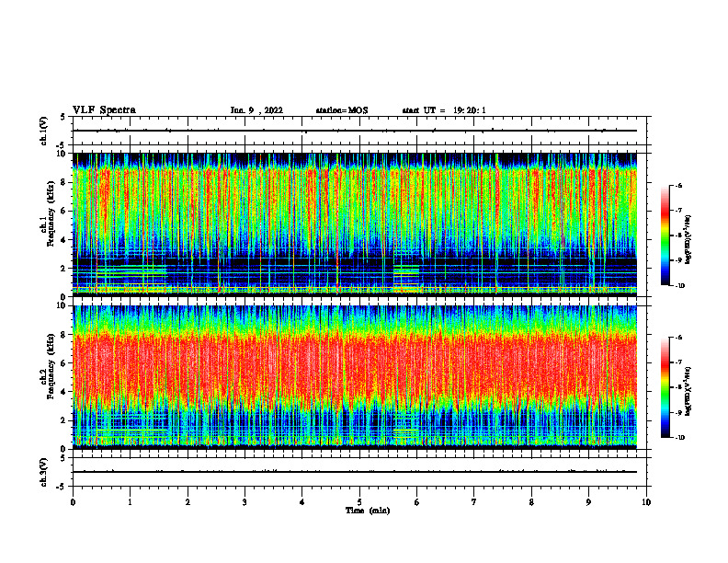Click the "6" kHz tick of ch.1 spectrogram
The width and height of the screenshot is (728, 563).
click(63, 211)
